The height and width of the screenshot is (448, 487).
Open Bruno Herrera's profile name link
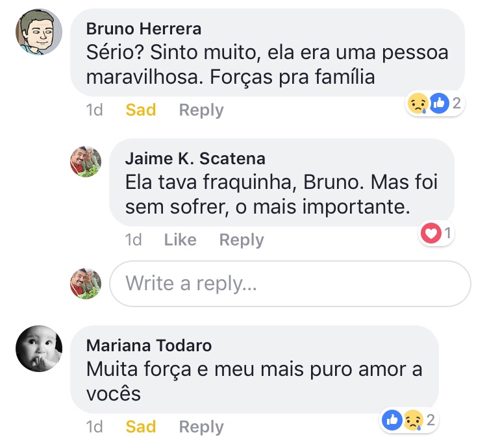[x=144, y=29]
